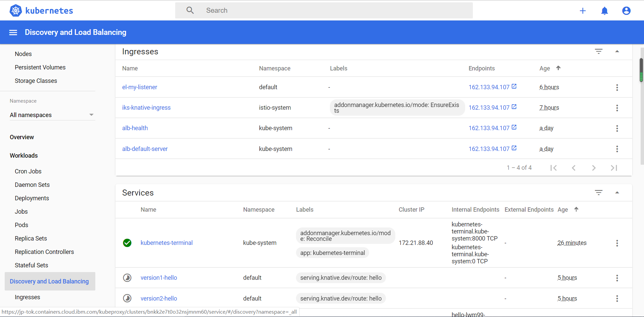Open actions menu for kubernetes-terminal service
The image size is (644, 317).
[617, 243]
